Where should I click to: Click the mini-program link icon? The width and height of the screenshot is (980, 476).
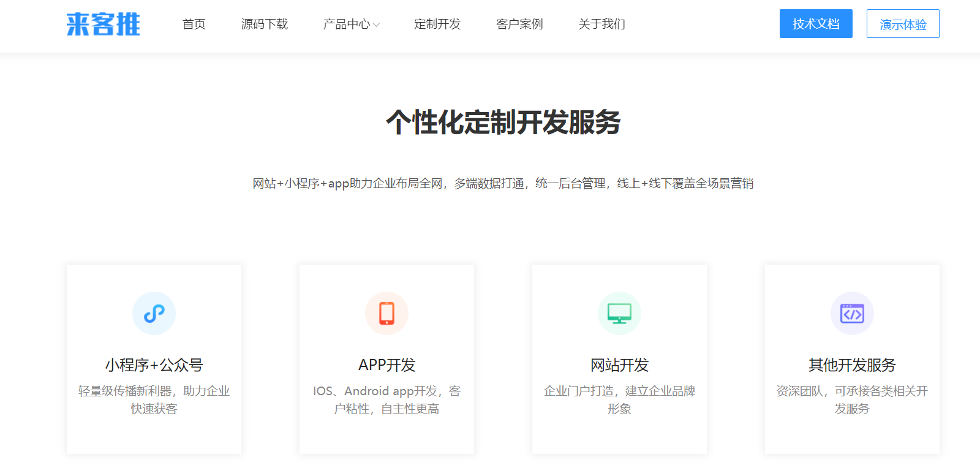tap(154, 313)
